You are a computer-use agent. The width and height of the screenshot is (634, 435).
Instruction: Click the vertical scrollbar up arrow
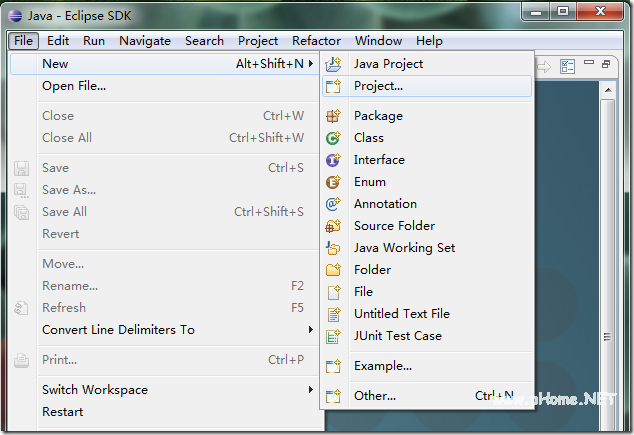(x=606, y=89)
